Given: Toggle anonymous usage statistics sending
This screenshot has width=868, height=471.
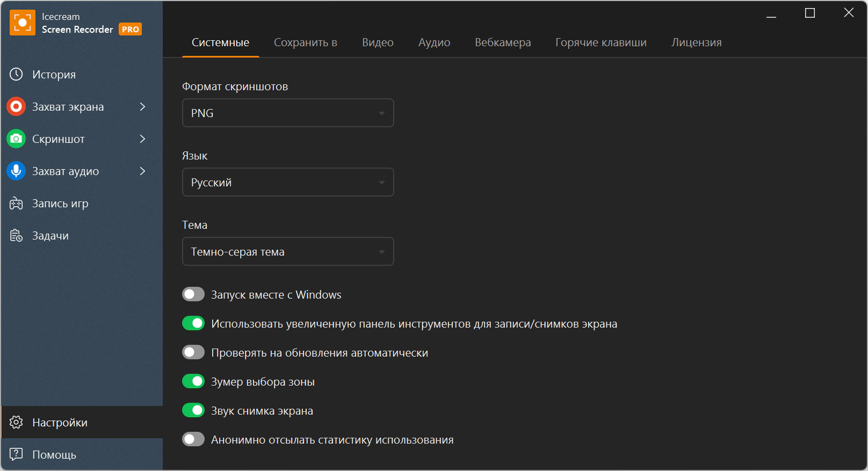Looking at the screenshot, I should 193,439.
